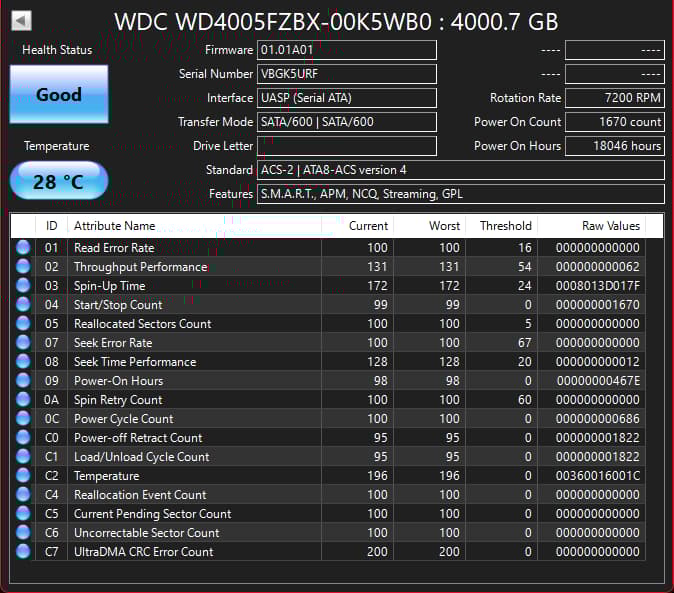The height and width of the screenshot is (593, 674).
Task: Click the Reallocation Event Count attribute name
Action: point(140,495)
